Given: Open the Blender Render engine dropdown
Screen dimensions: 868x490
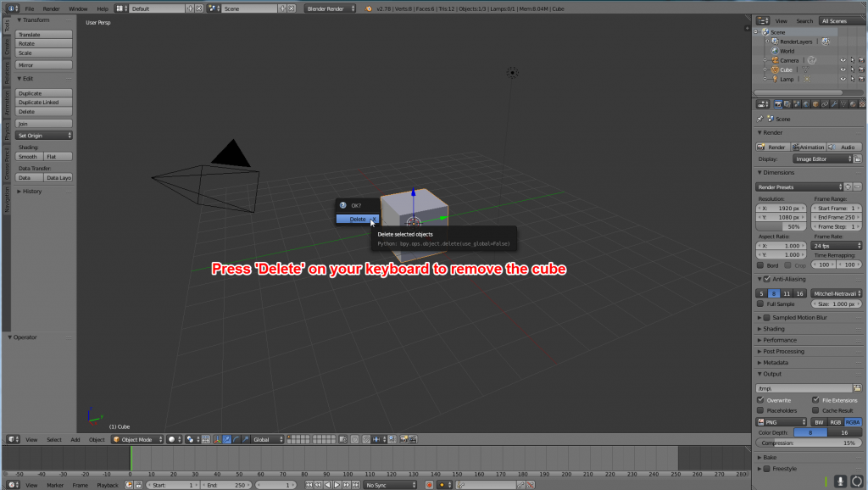Looking at the screenshot, I should pyautogui.click(x=330, y=8).
